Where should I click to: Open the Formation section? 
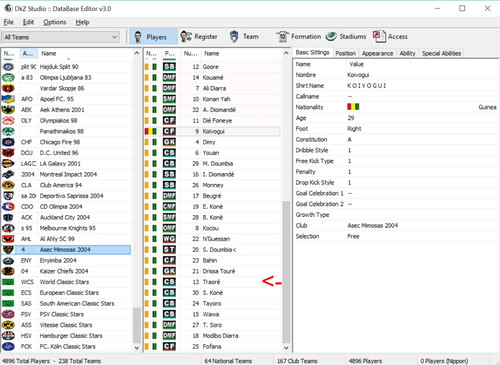point(298,37)
